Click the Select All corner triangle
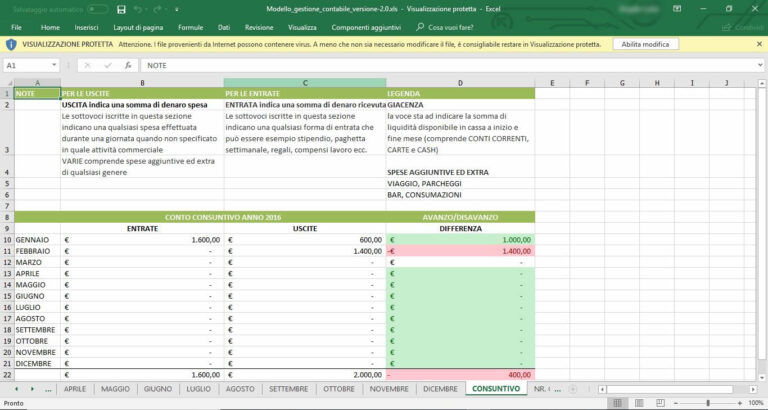The width and height of the screenshot is (768, 410). click(x=8, y=83)
